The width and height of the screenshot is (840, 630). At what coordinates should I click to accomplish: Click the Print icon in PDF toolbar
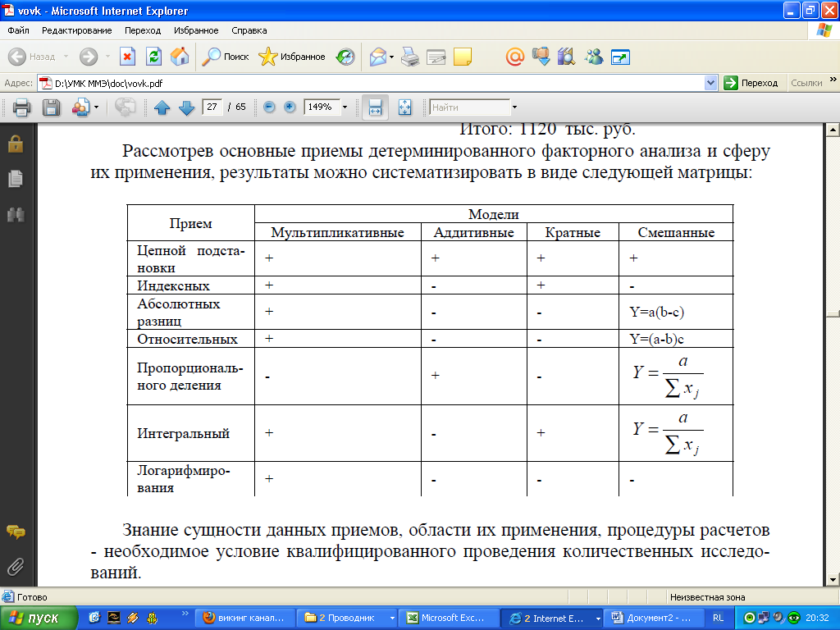(x=21, y=107)
